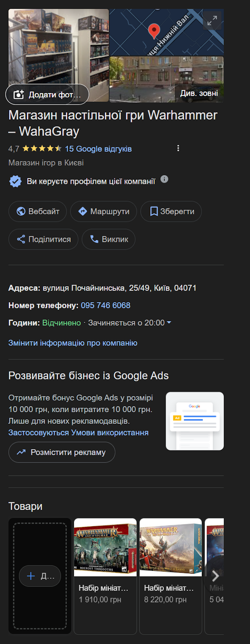This screenshot has height=644, width=250.
Task: Add a photo with Додати фото
Action: [47, 95]
